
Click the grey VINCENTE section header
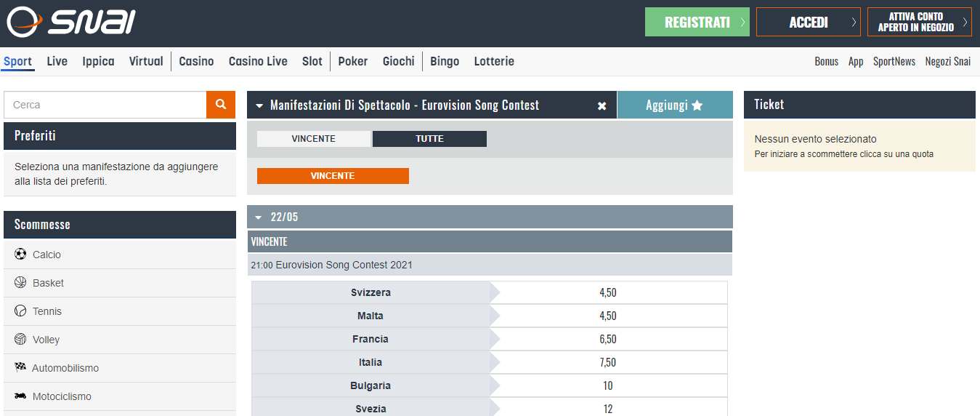pyautogui.click(x=490, y=241)
